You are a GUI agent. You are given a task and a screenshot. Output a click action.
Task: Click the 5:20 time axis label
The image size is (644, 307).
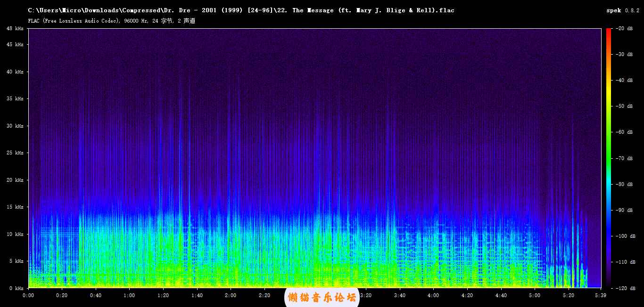tap(569, 296)
